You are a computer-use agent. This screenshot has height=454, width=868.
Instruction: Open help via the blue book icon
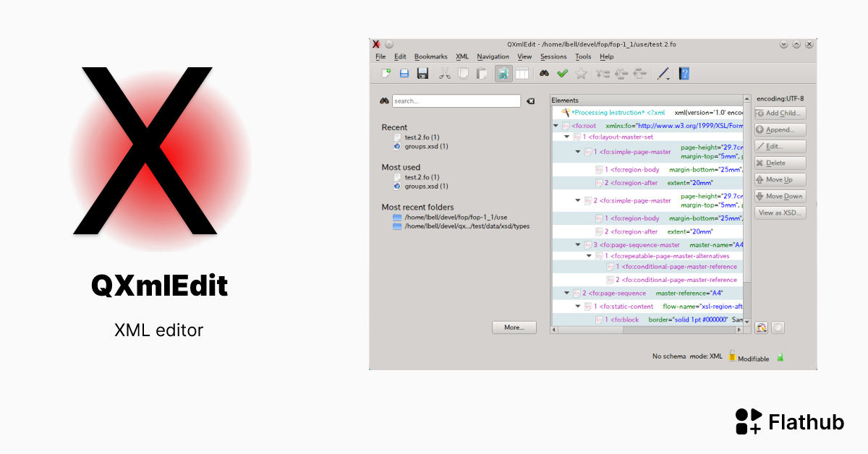684,73
